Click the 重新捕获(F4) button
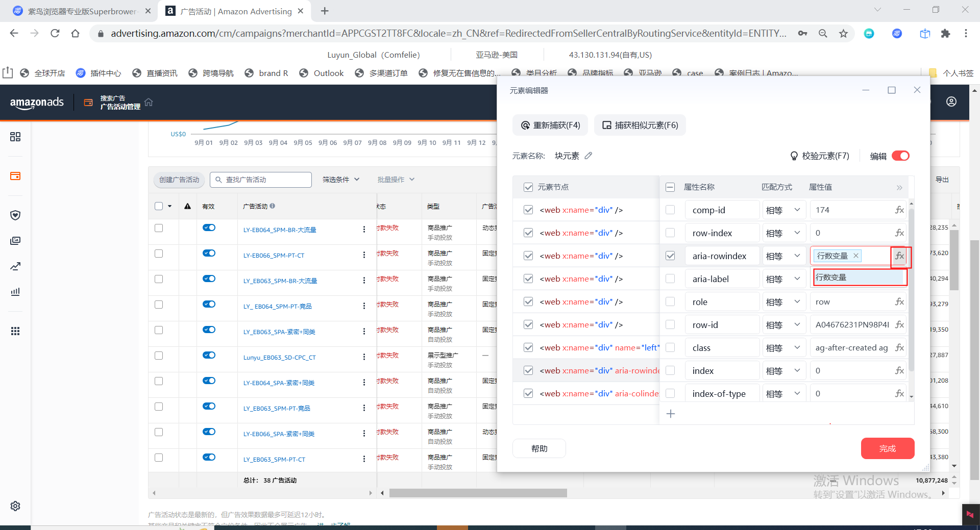 [x=550, y=125]
